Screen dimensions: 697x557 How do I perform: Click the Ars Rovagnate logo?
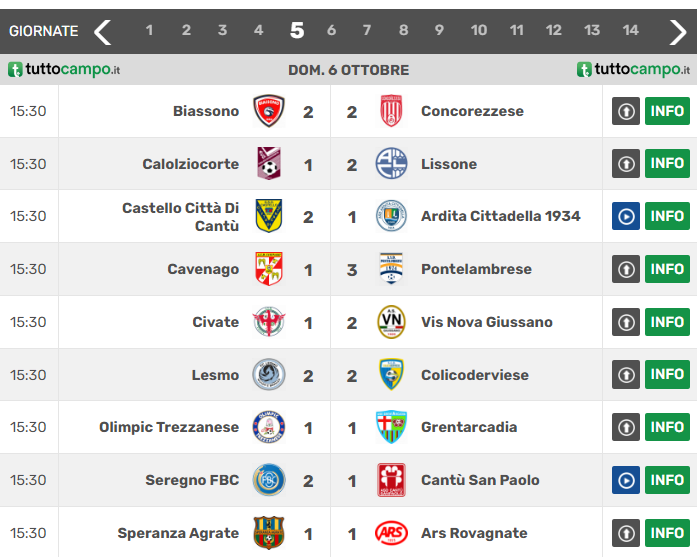click(x=391, y=533)
